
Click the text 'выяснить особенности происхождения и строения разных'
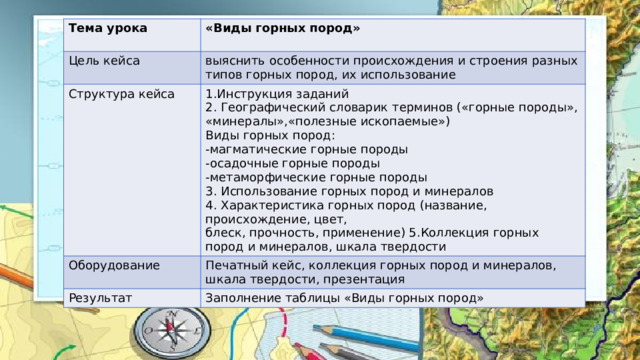[x=391, y=61]
